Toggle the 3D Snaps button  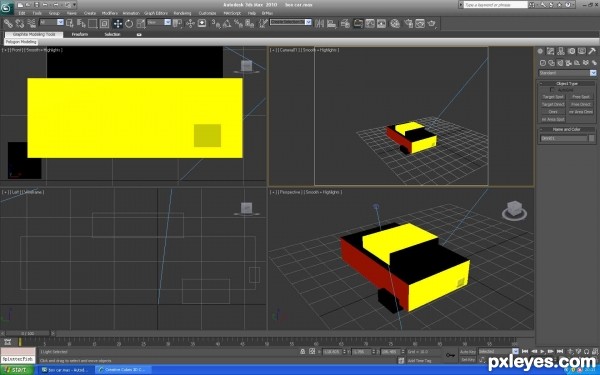[x=216, y=24]
